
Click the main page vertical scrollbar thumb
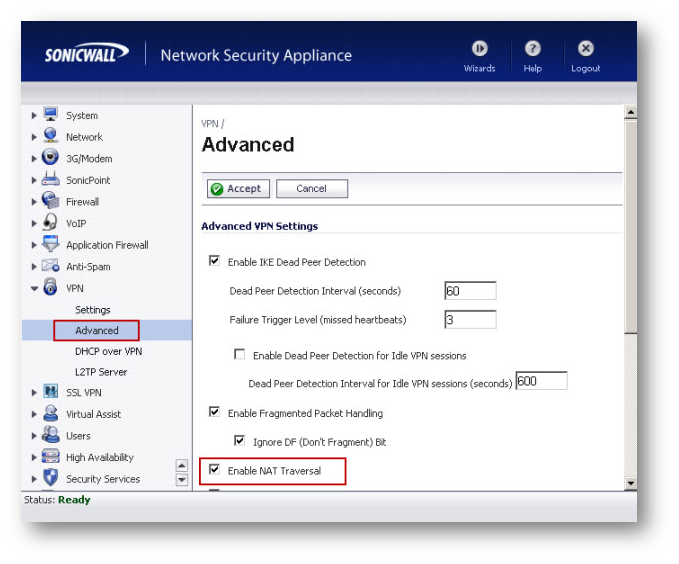click(630, 227)
